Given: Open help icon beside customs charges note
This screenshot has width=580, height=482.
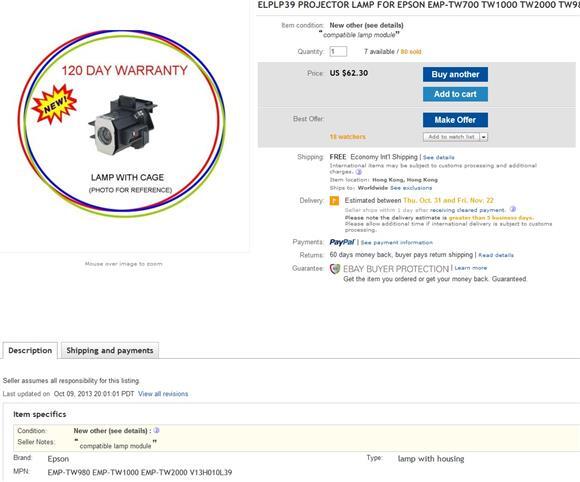Looking at the screenshot, I should tap(358, 172).
